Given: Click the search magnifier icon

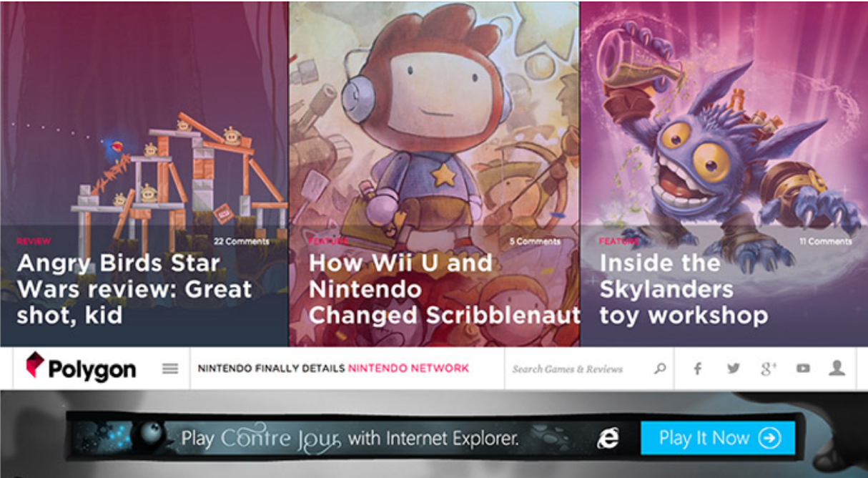Looking at the screenshot, I should (660, 369).
